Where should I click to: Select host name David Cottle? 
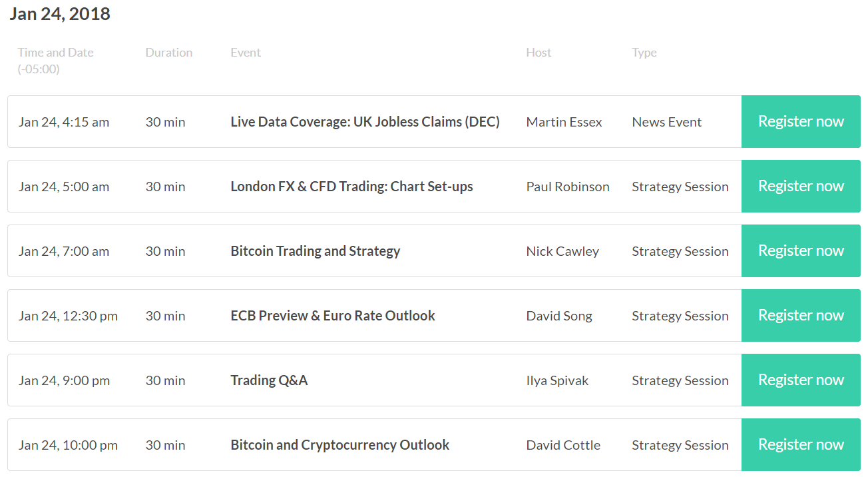click(x=563, y=445)
